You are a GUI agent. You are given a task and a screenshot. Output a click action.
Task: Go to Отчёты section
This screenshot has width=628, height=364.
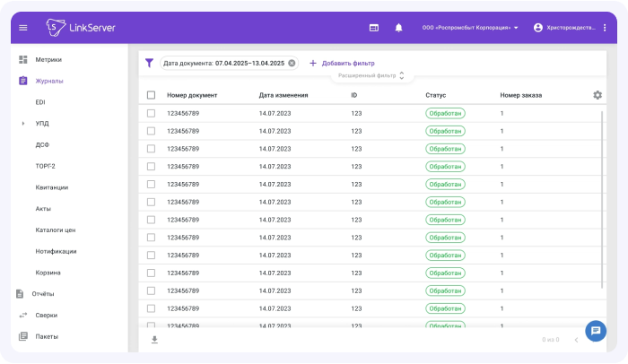click(x=43, y=293)
